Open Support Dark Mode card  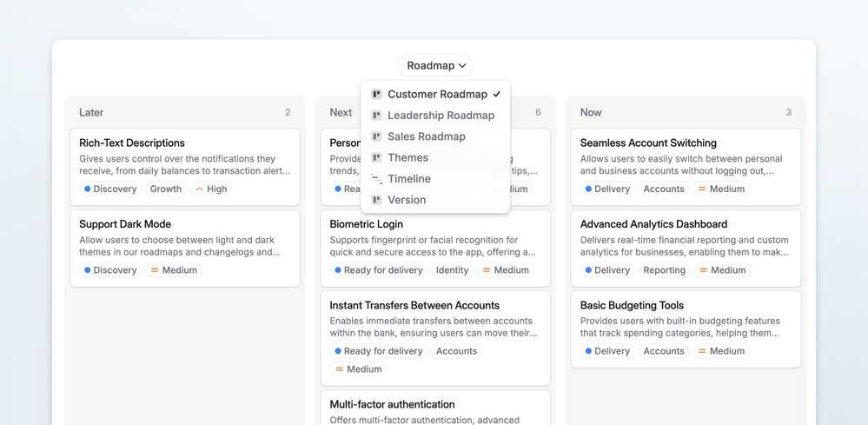[185, 248]
